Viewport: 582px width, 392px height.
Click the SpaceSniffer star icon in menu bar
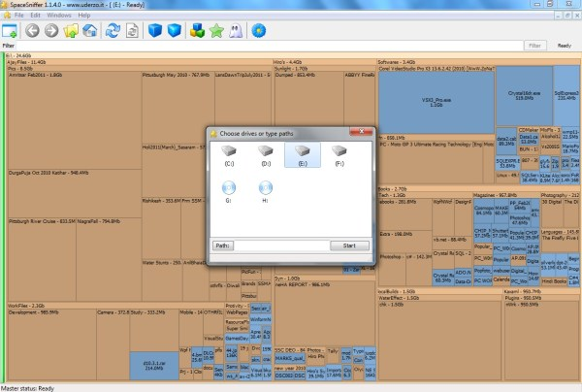coord(7,16)
